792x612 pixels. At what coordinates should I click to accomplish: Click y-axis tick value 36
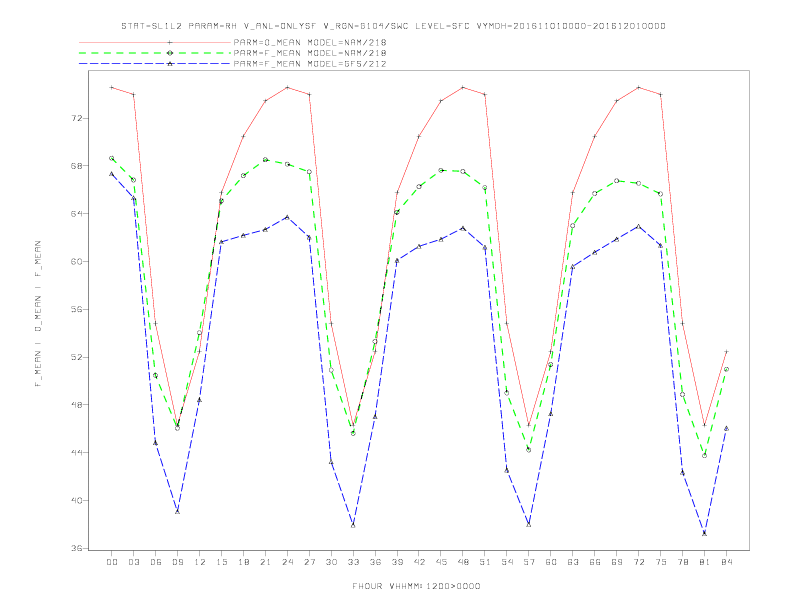tap(76, 548)
